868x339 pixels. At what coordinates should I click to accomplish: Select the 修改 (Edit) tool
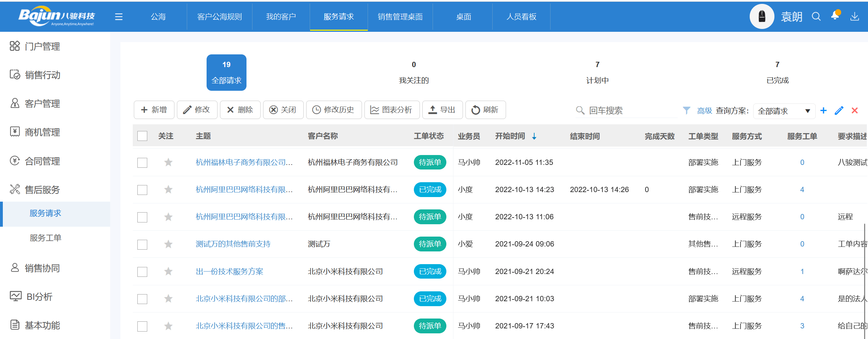(x=197, y=110)
